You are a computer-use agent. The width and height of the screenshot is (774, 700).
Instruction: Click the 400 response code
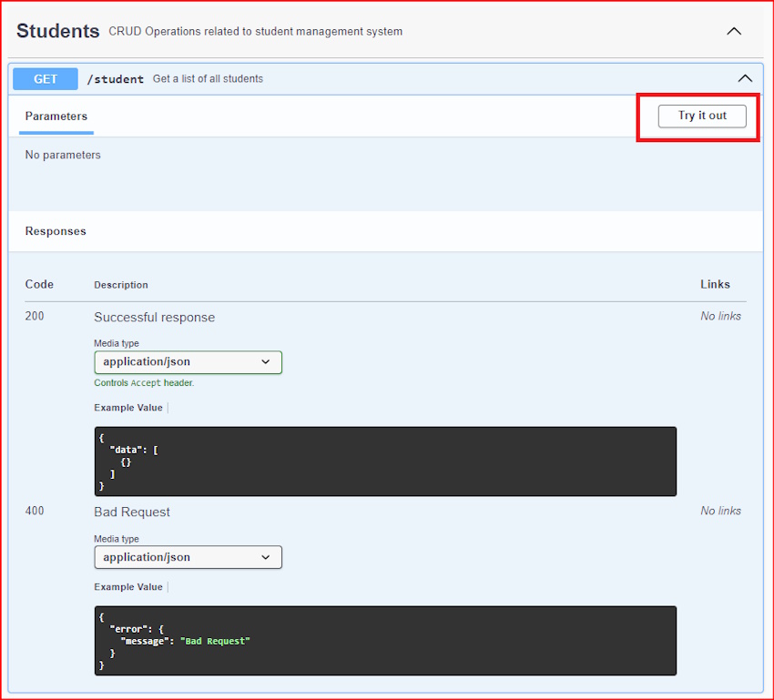(x=35, y=511)
